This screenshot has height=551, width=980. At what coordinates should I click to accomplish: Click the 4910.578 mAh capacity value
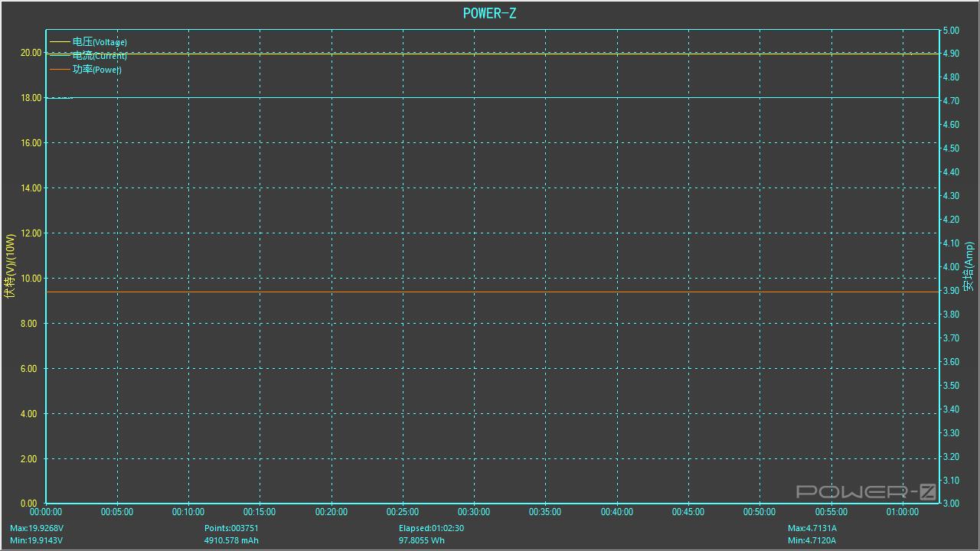tap(231, 540)
